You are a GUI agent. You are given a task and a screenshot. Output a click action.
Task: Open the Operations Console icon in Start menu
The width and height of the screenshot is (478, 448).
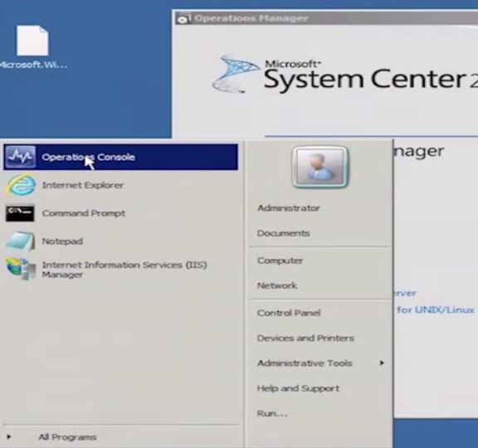20,157
